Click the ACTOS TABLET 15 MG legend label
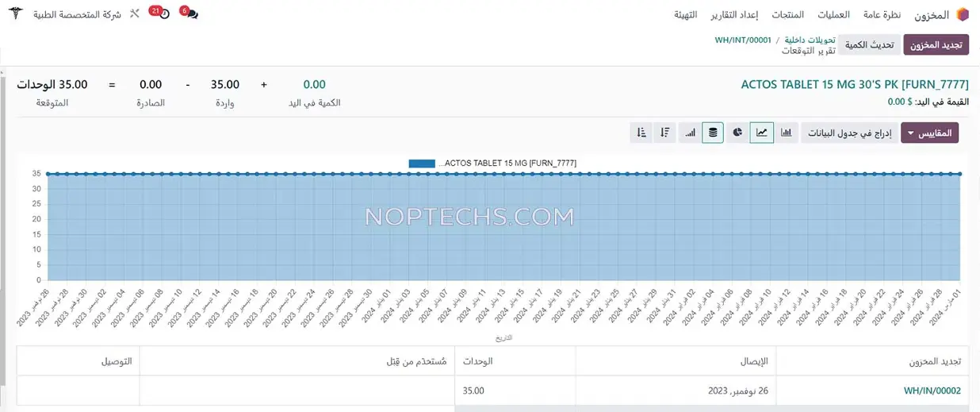980x412 pixels. (507, 163)
